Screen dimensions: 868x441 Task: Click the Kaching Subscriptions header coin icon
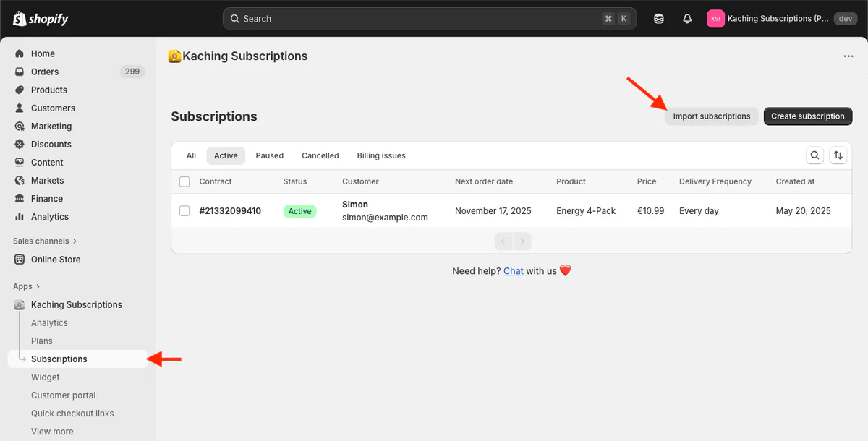point(174,56)
